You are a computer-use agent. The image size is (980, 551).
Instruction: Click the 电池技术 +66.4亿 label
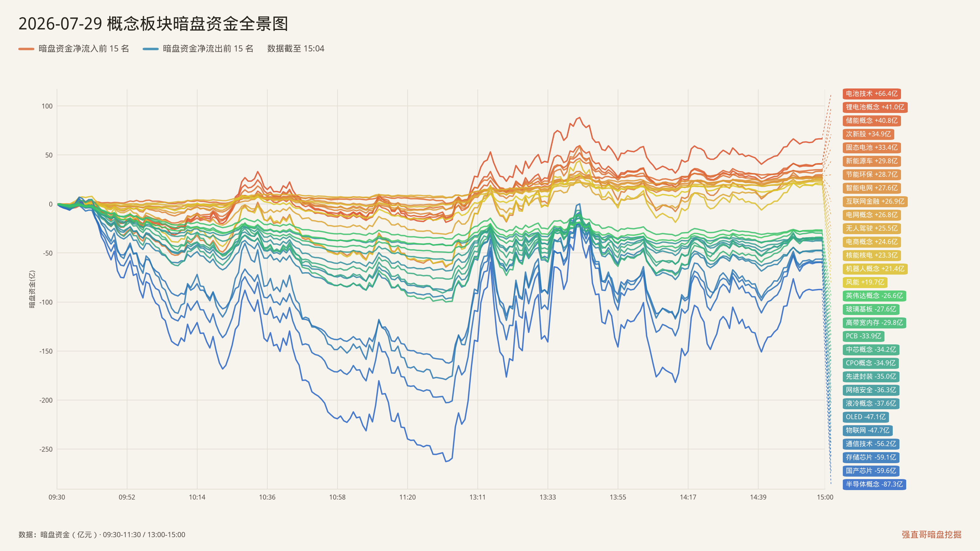(x=871, y=94)
